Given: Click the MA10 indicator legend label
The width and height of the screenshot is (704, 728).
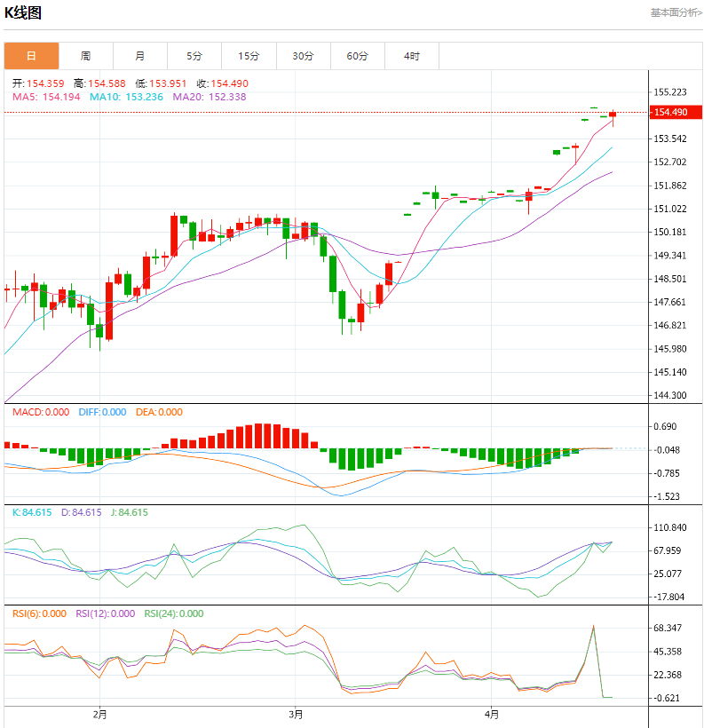Looking at the screenshot, I should click(126, 97).
